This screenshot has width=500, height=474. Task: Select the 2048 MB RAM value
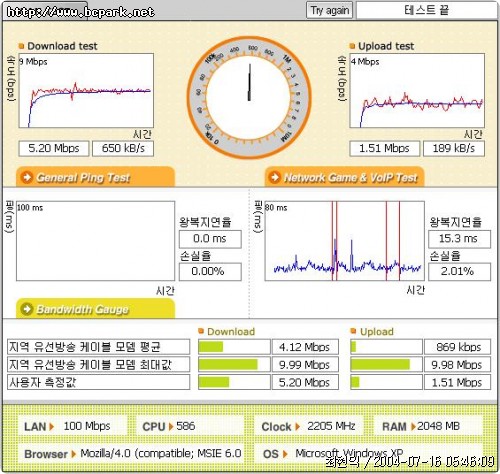[x=438, y=426]
